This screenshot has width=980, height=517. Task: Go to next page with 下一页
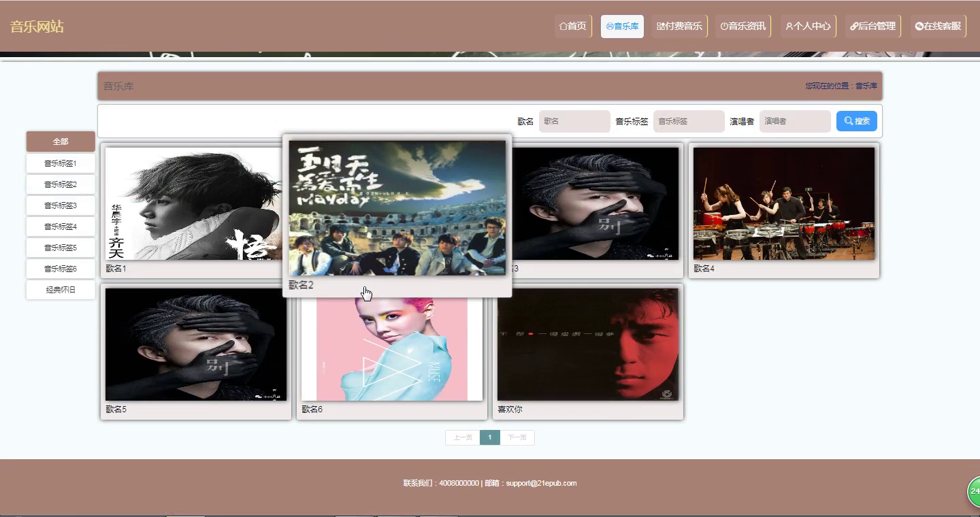click(x=517, y=437)
